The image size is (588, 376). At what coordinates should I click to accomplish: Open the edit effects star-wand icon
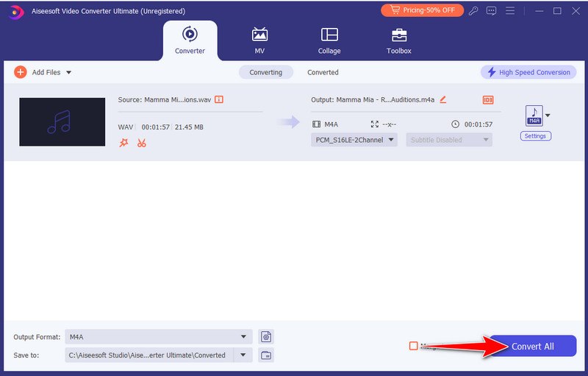point(123,143)
